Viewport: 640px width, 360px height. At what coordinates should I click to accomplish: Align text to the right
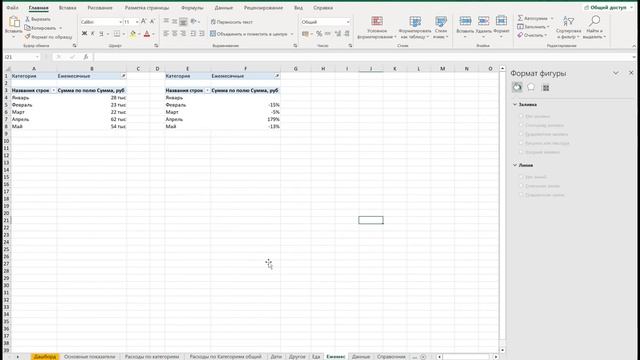coord(183,33)
